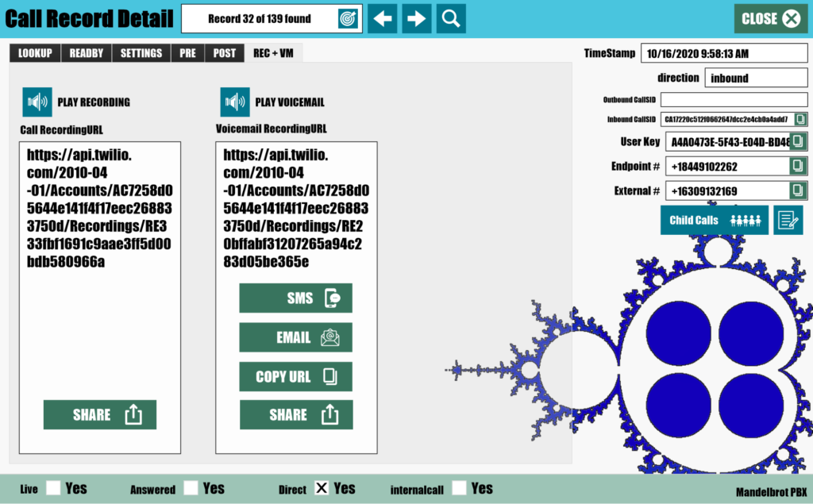Toggle the Live Yes checkbox

[x=53, y=488]
